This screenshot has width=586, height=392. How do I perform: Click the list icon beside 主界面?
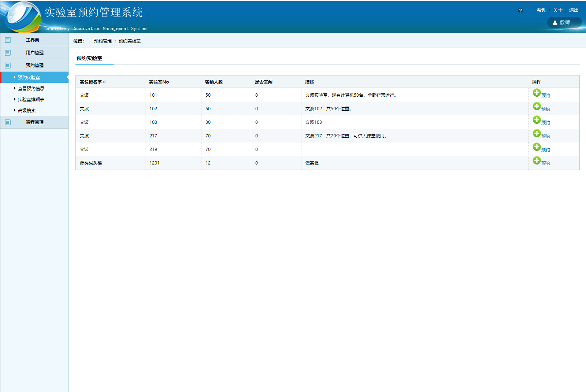pos(8,40)
